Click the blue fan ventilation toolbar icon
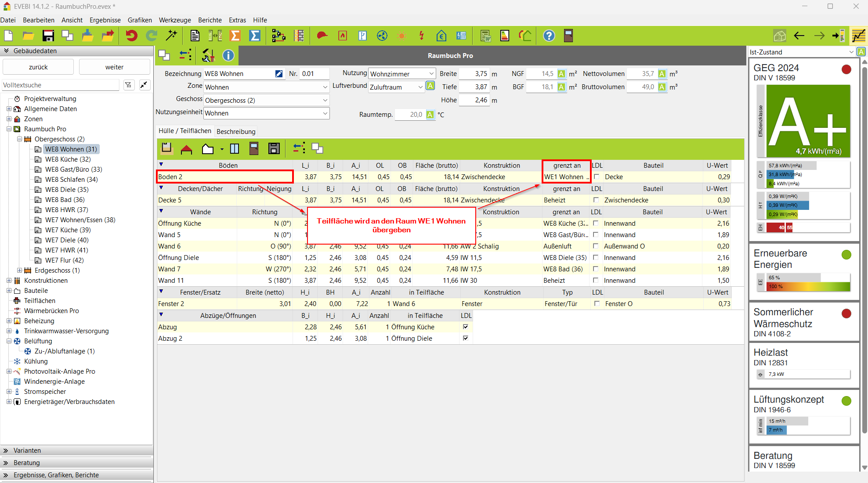This screenshot has width=868, height=483. [x=382, y=36]
